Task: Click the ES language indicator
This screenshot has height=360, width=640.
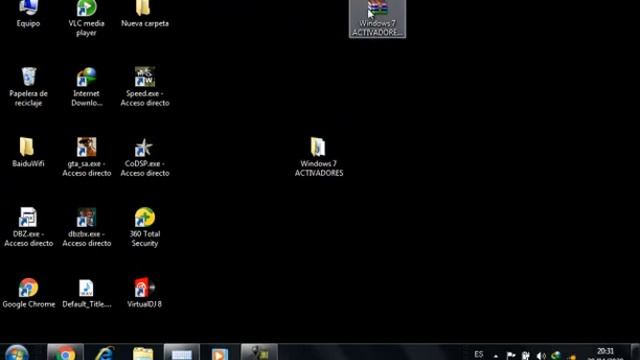Action: click(479, 354)
